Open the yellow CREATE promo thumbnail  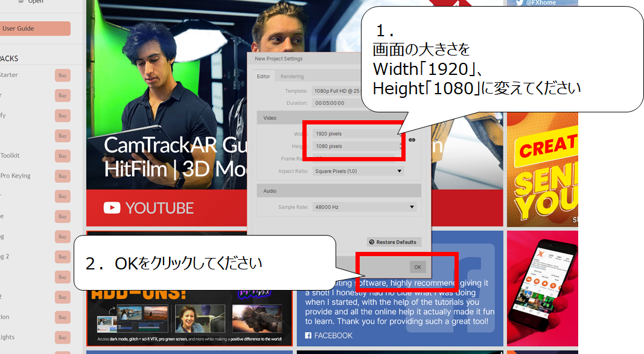click(x=542, y=169)
